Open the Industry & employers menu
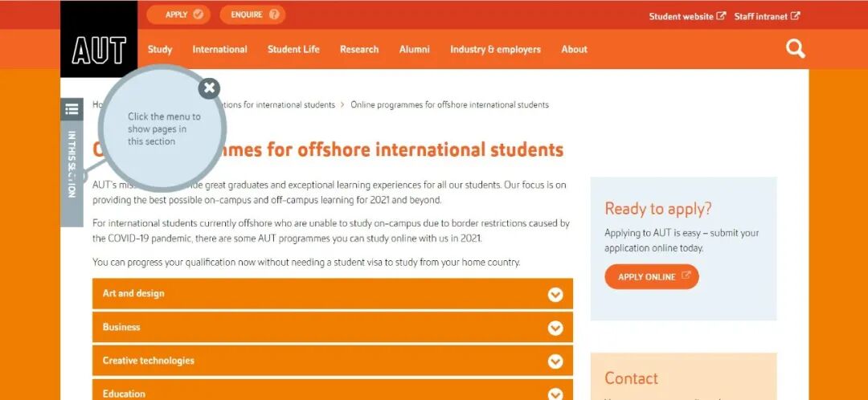 click(x=495, y=49)
